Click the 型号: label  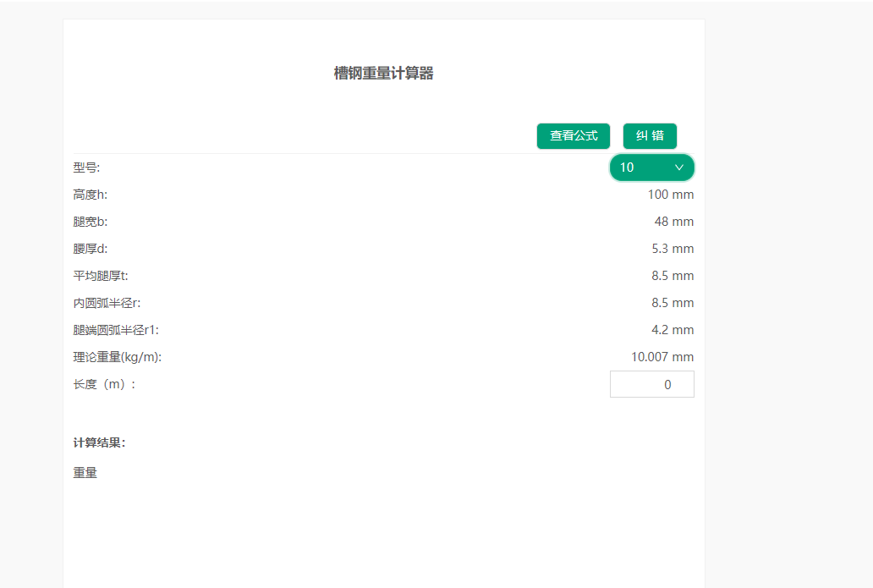[x=86, y=168]
